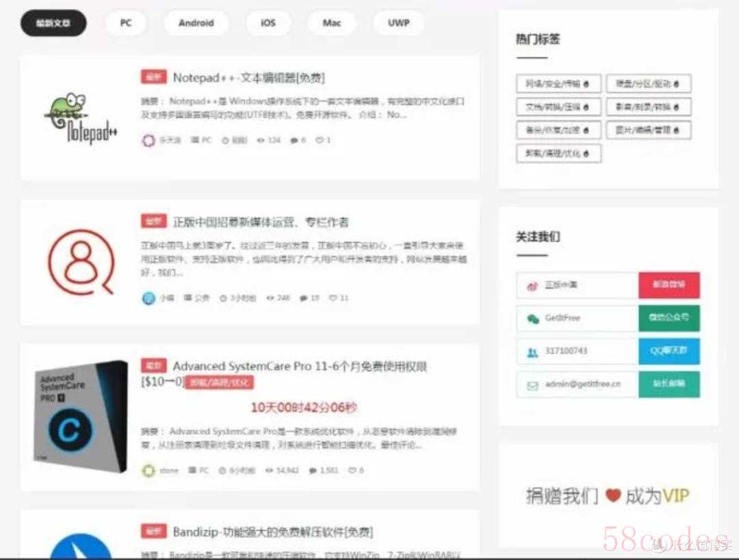This screenshot has height=560, width=739.
Task: Click the PC category icon on the SystemCare post
Action: click(x=192, y=470)
